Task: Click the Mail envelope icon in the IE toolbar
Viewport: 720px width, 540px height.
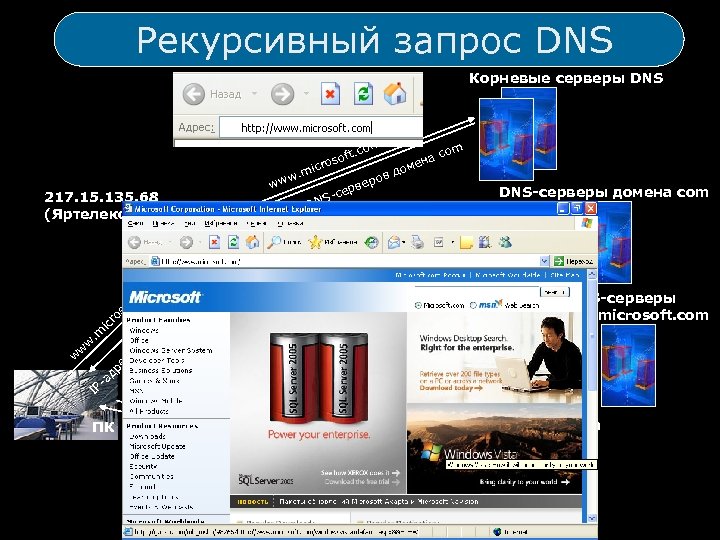Action: 394,242
